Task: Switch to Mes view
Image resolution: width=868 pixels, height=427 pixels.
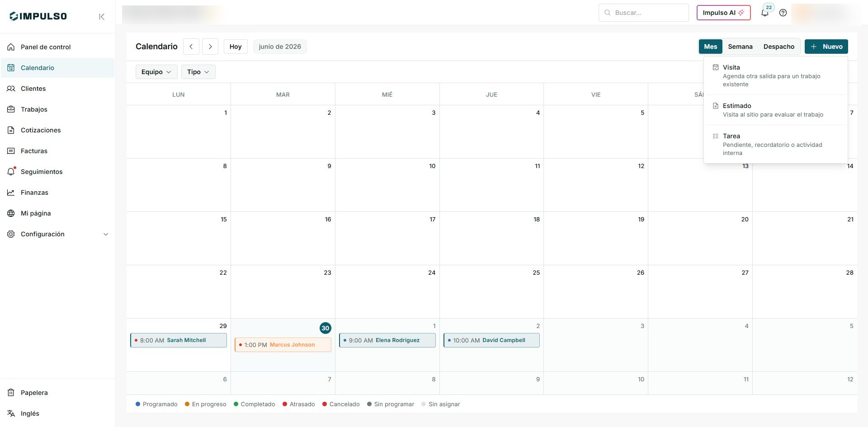Action: [x=710, y=47]
